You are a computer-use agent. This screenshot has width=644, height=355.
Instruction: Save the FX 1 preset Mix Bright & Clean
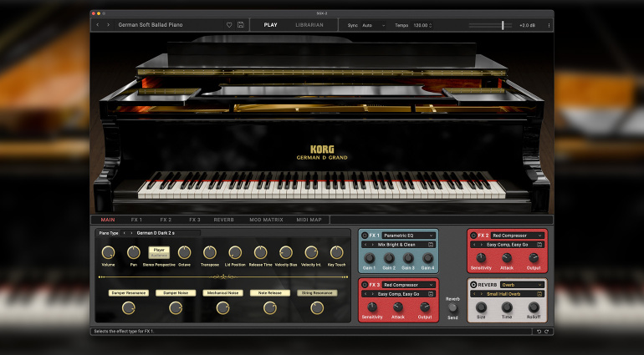(x=432, y=245)
